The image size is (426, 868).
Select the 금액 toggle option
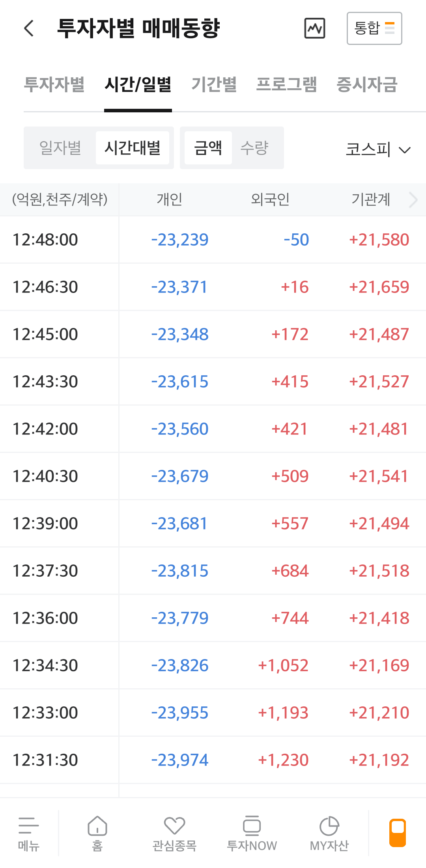[208, 148]
